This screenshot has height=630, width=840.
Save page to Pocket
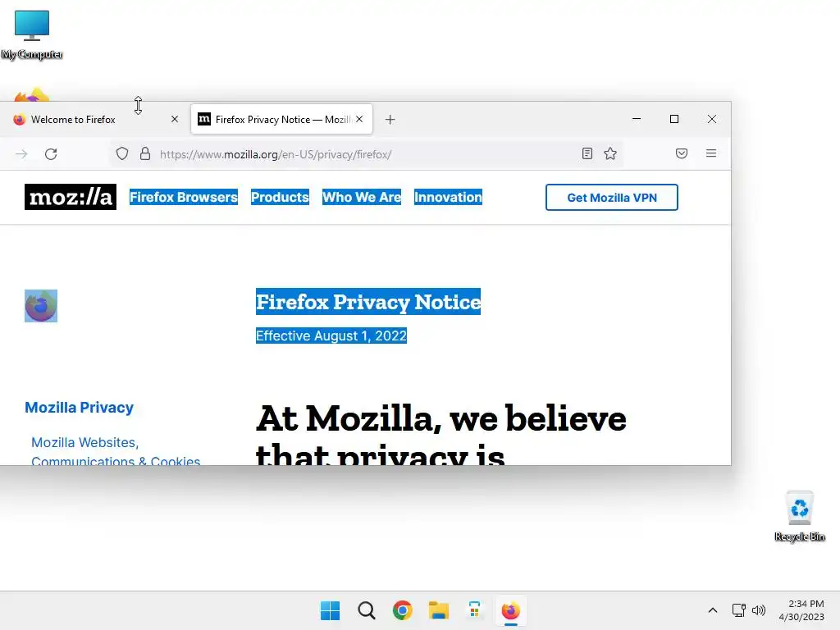click(x=682, y=153)
